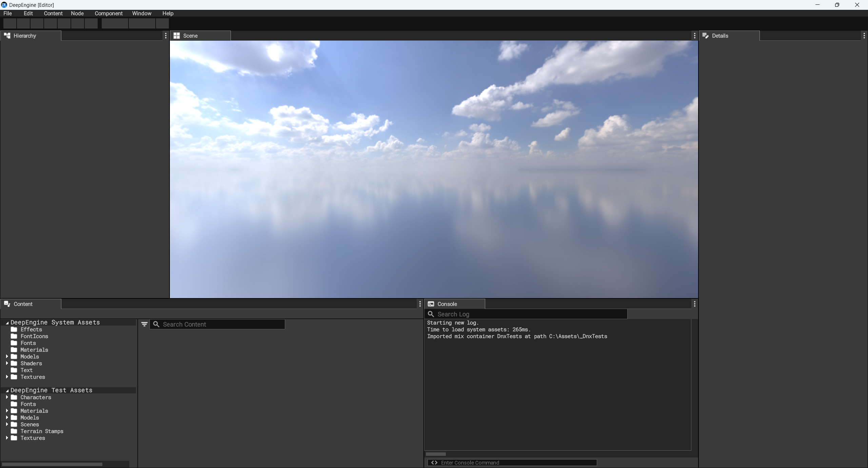Screen dimensions: 868x468
Task: Expand the Scenes folder arrow
Action: (x=7, y=424)
